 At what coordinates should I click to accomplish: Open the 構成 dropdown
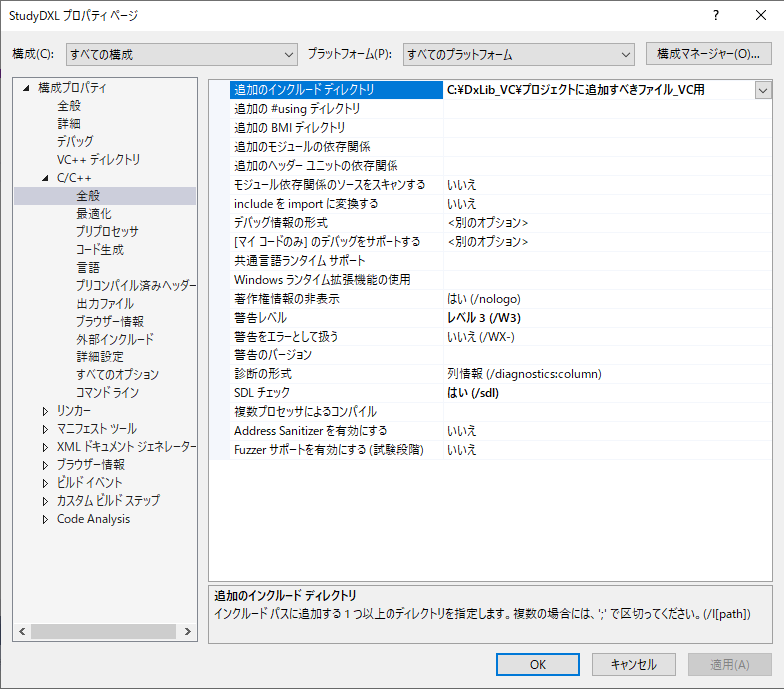point(181,54)
